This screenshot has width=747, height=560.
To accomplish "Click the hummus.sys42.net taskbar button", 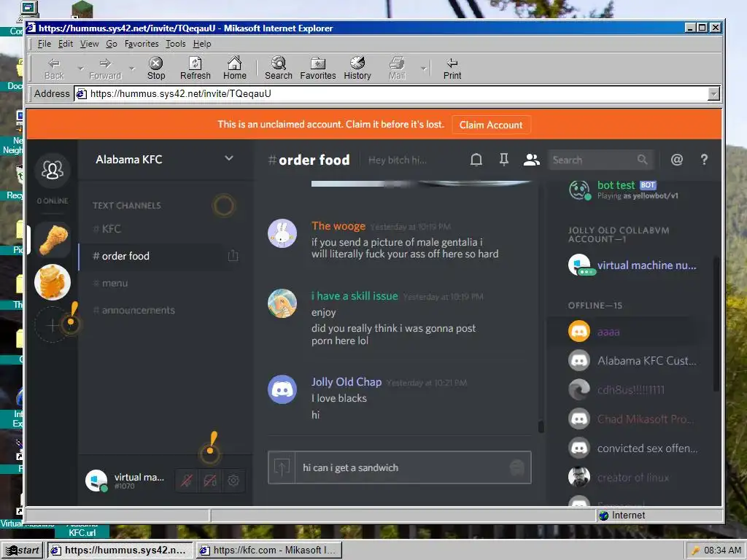I will [120, 550].
